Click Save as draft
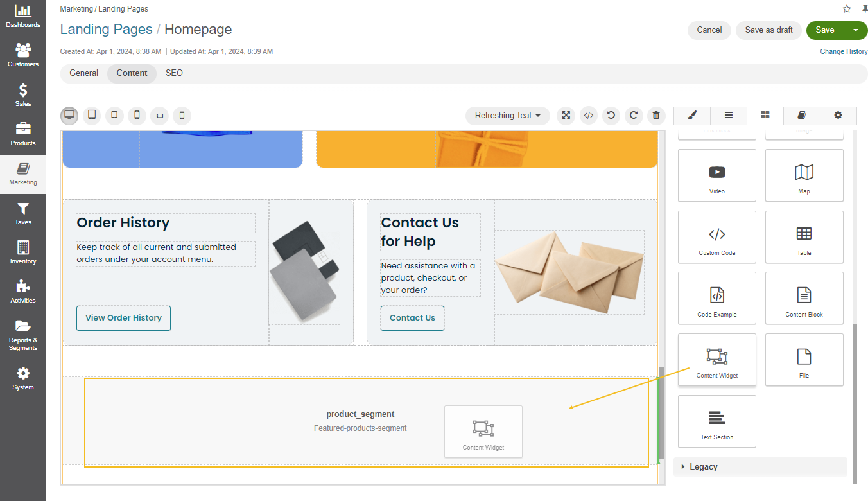 click(769, 30)
